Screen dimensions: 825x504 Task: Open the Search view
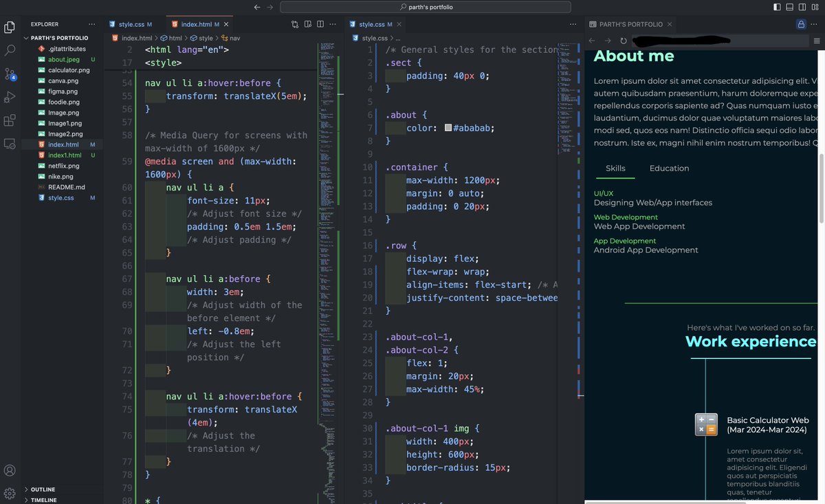[x=10, y=50]
